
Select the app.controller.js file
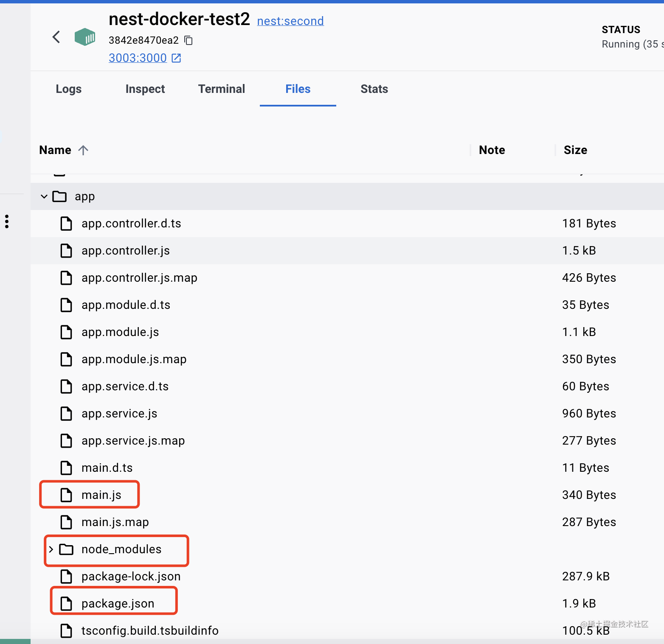click(126, 251)
